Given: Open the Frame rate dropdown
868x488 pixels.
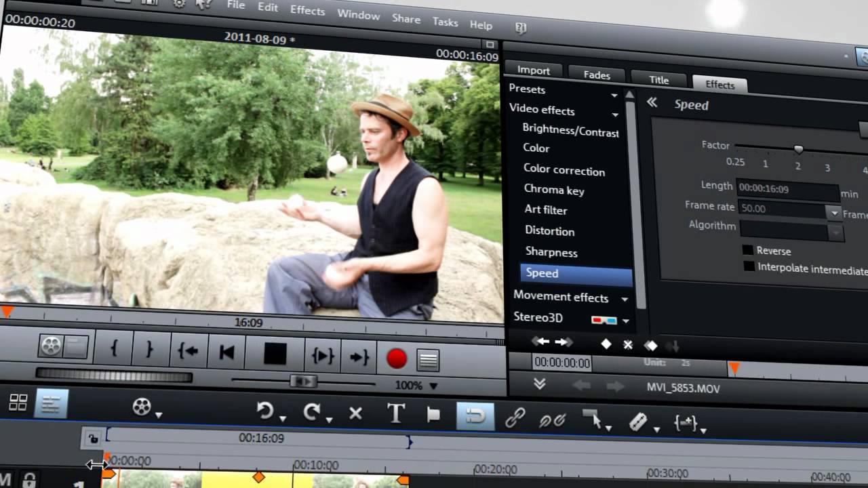Looking at the screenshot, I should tap(834, 212).
